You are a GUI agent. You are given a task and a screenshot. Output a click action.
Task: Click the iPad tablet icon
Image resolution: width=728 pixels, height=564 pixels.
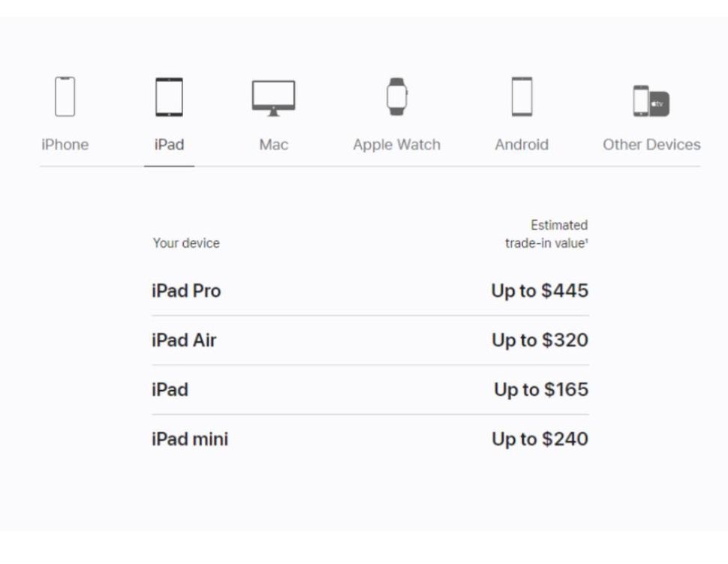pos(170,96)
